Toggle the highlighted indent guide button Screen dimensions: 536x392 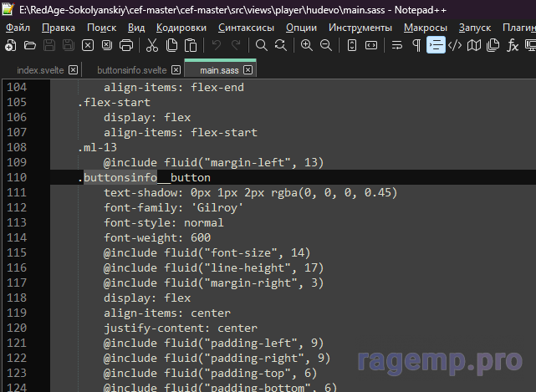click(x=436, y=45)
